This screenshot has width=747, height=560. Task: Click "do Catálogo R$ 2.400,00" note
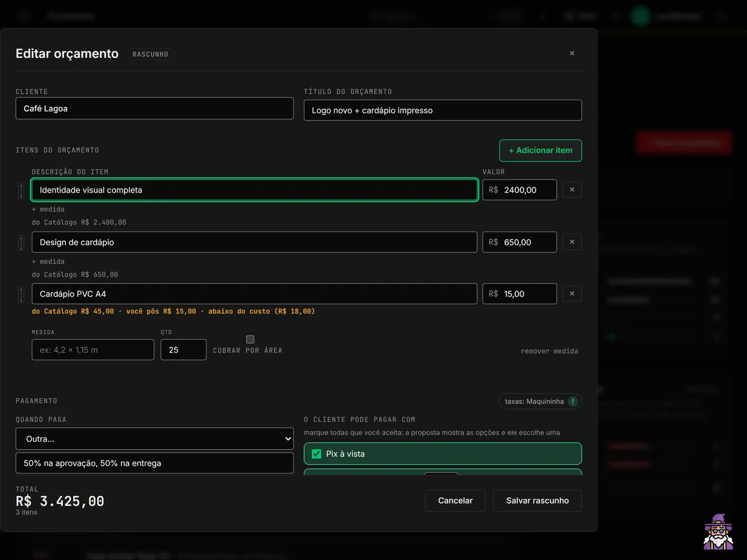79,223
